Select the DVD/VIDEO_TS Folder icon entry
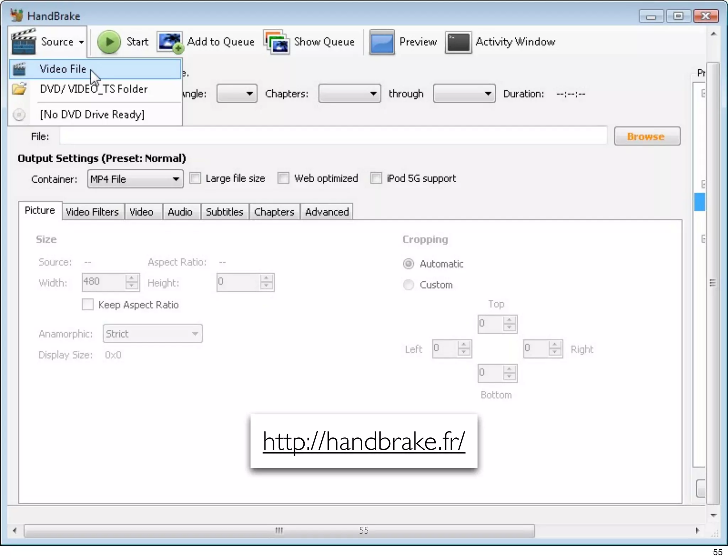The width and height of the screenshot is (728, 560). pyautogui.click(x=19, y=89)
